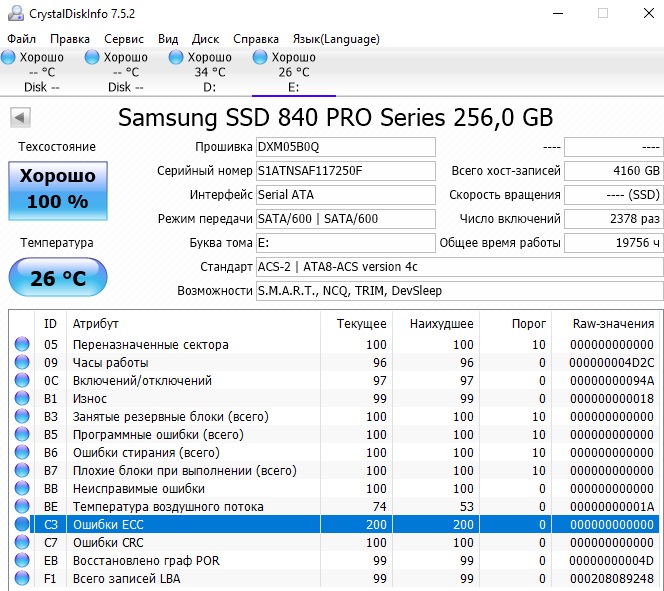
Task: Open the Сервис menu
Action: click(124, 39)
